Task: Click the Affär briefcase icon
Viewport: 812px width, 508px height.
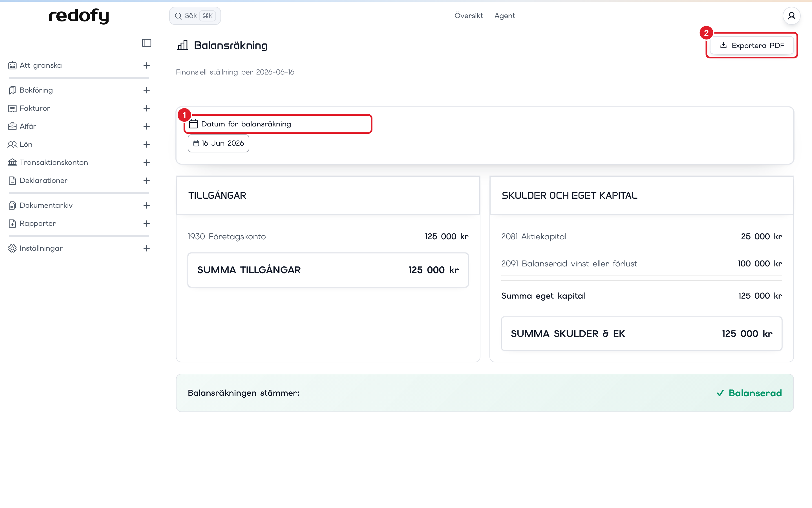Action: (12, 126)
